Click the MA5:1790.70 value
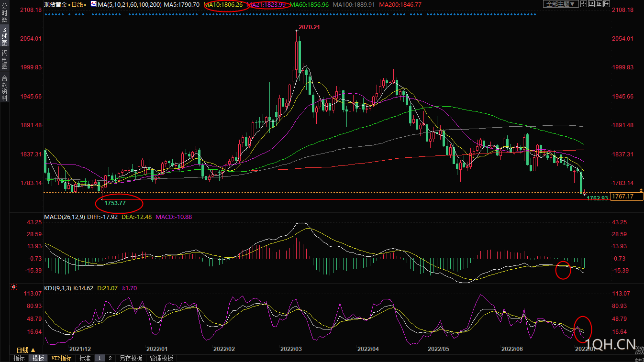The image size is (644, 362). click(181, 4)
